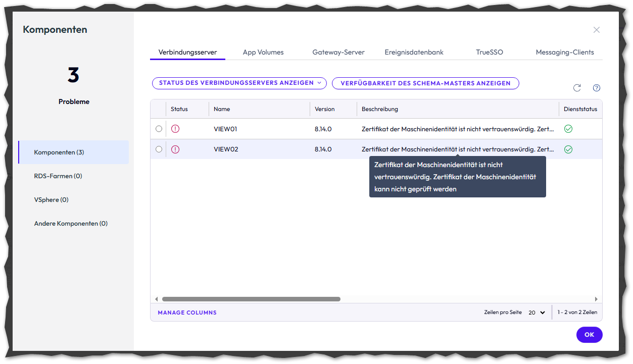This screenshot has width=633, height=364.
Task: Click VIEW02 green service status checkmark
Action: (568, 149)
